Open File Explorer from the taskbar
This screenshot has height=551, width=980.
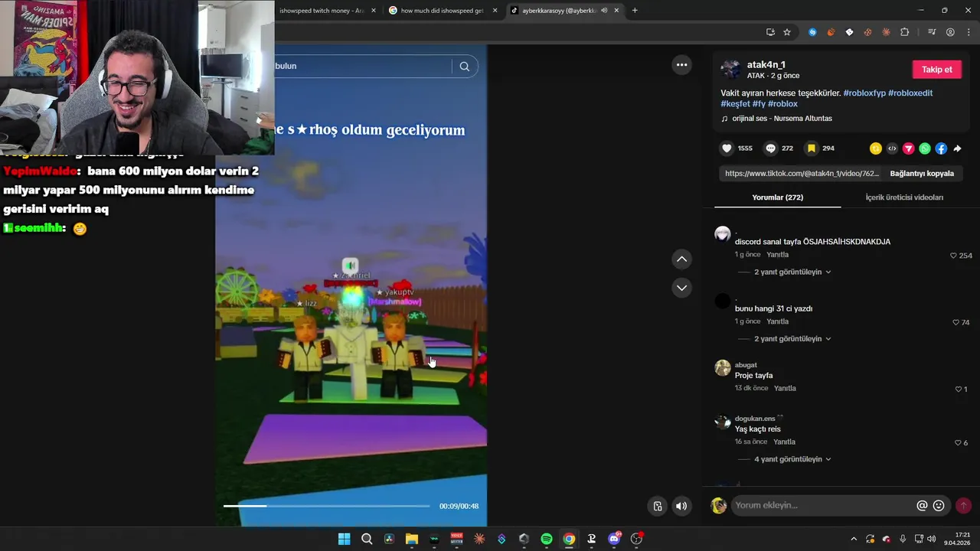(x=412, y=539)
